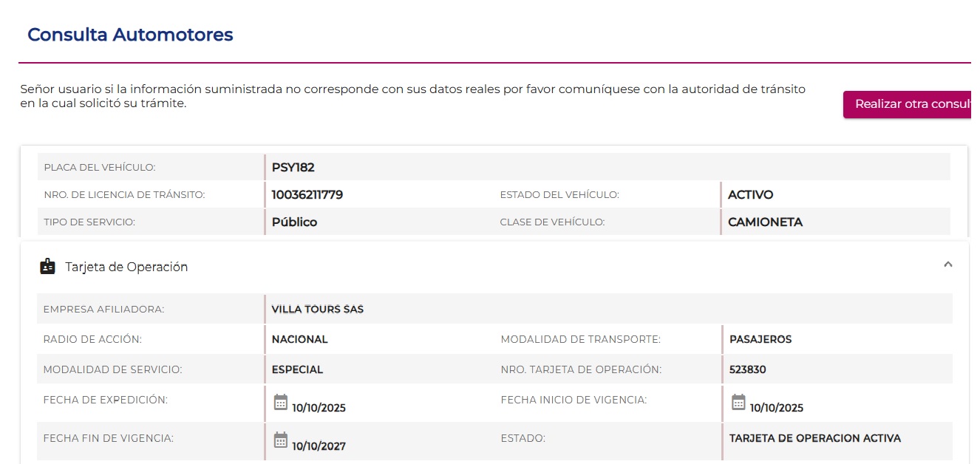Click the ESPECIAL service modality value
The width and height of the screenshot is (980, 464).
297,369
